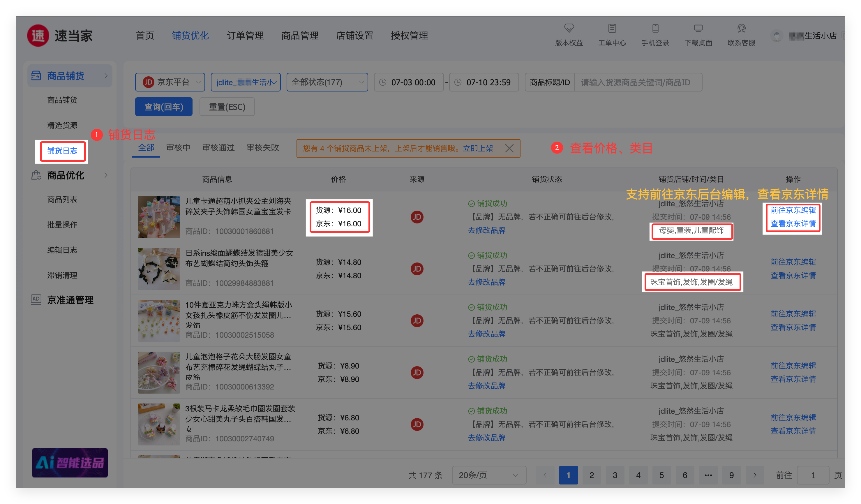The image size is (861, 504).
Task: Click the first product's hair clip thumbnail
Action: click(x=159, y=217)
